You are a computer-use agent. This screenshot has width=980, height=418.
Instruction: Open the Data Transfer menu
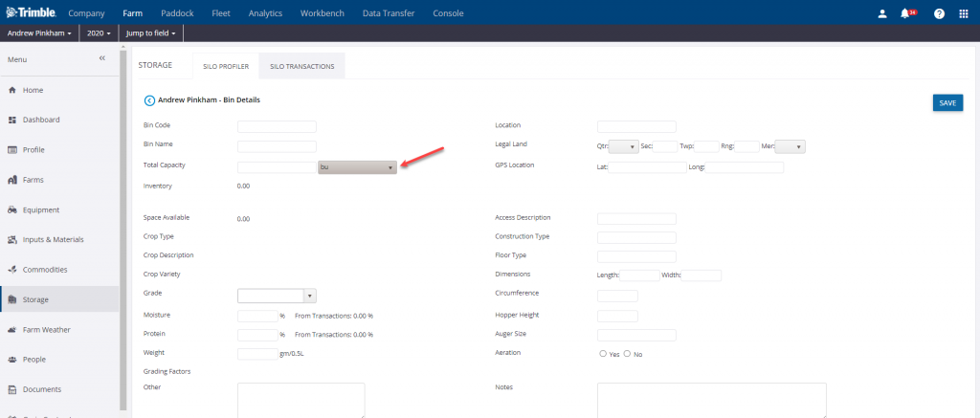pyautogui.click(x=389, y=13)
